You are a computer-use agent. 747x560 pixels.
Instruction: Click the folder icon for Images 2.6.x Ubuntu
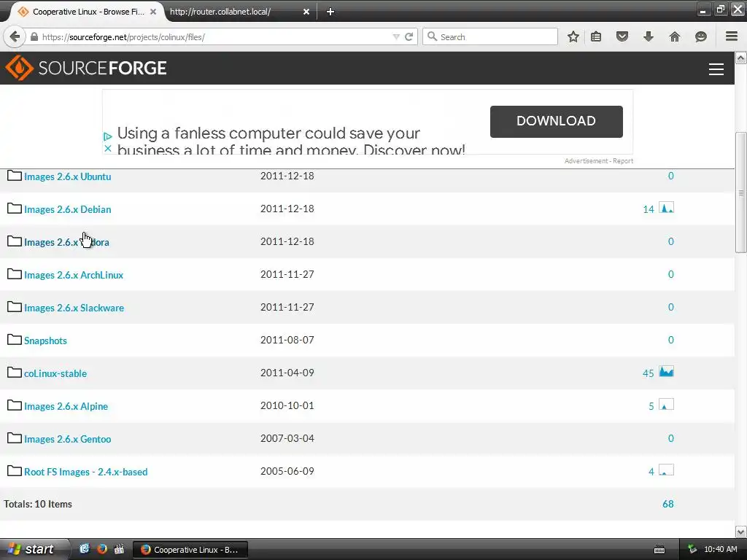pos(15,176)
